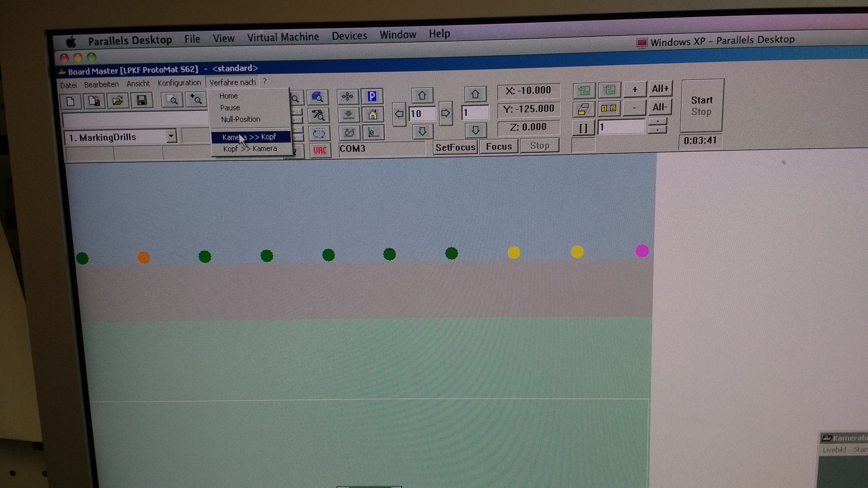
Task: Select Kamera >> Kopf menu entry
Action: coord(250,137)
